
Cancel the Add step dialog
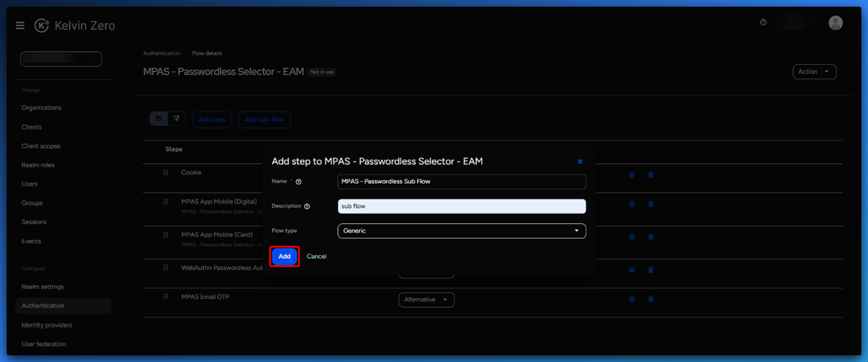coord(316,256)
